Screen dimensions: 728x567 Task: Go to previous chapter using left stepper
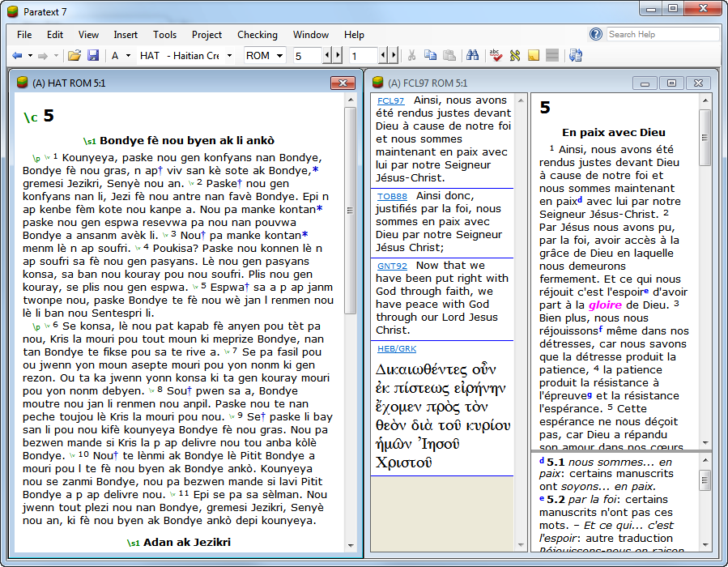coord(327,56)
